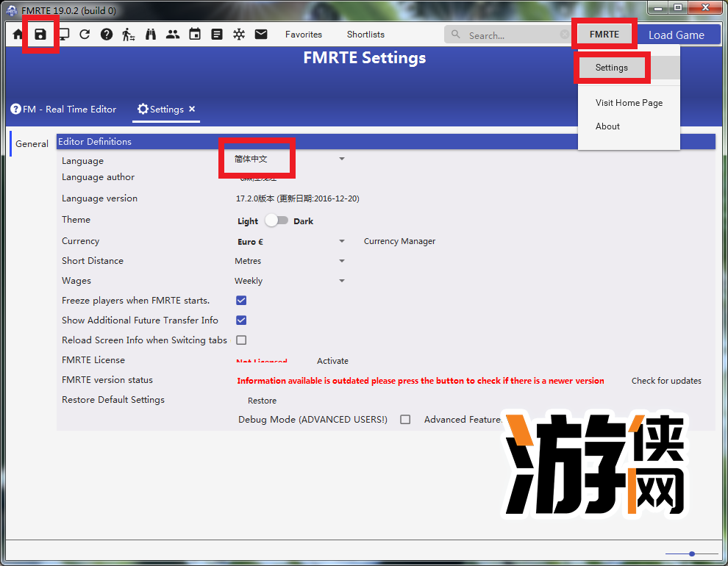728x566 pixels.
Task: Open the Help question mark icon
Action: pyautogui.click(x=107, y=35)
